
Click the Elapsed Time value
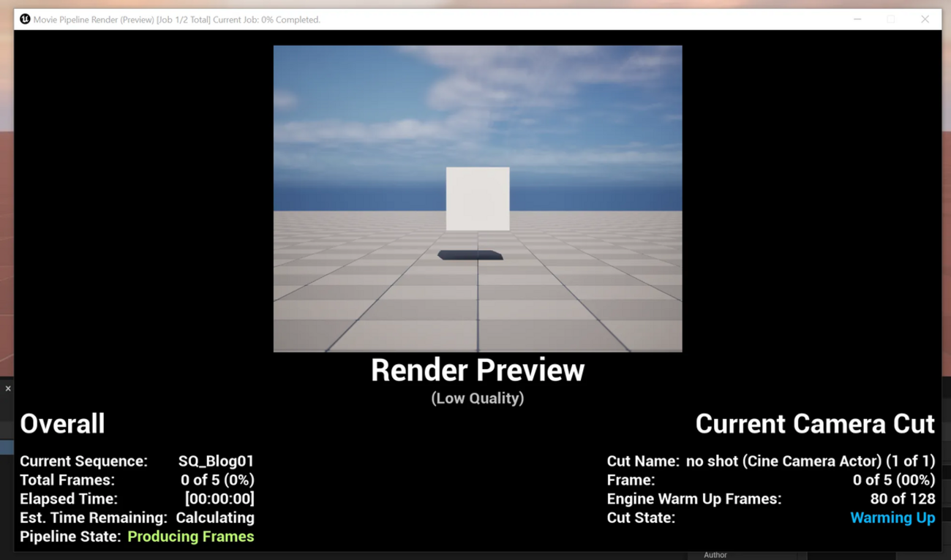219,499
